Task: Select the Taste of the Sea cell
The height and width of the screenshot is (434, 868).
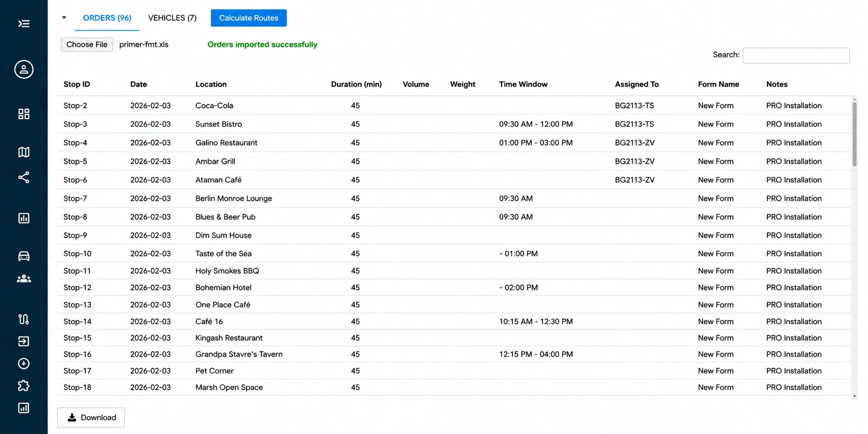Action: point(223,253)
